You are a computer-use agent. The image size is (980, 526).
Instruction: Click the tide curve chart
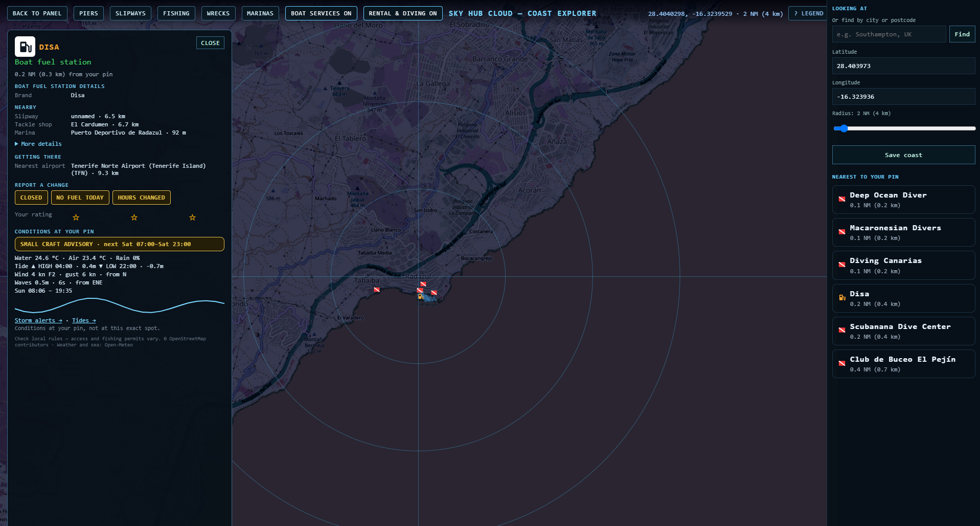[119, 306]
